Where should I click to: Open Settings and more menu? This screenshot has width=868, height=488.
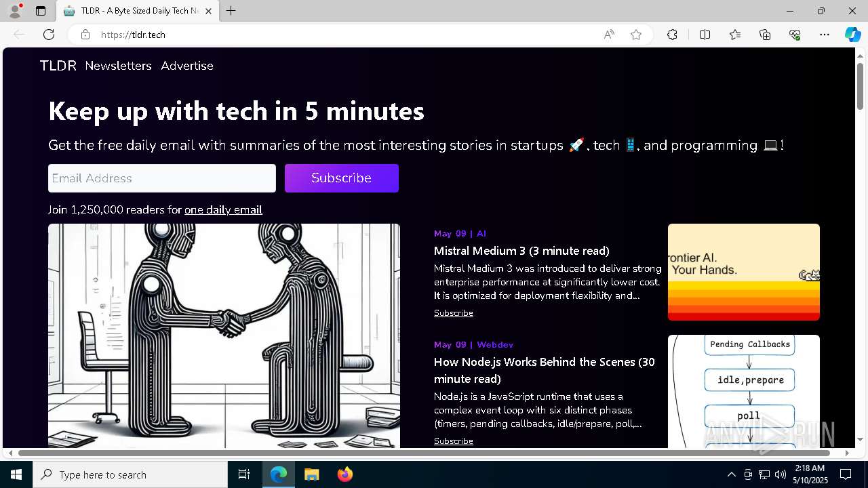click(825, 35)
